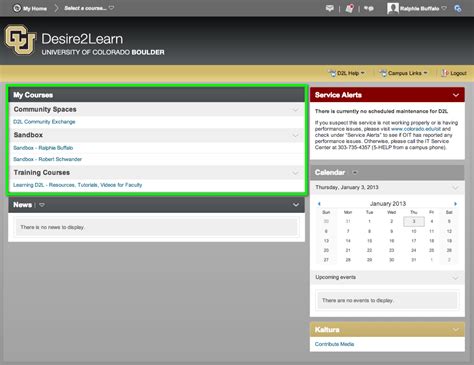Open Sandbox - Robert Schwander course

click(x=47, y=159)
